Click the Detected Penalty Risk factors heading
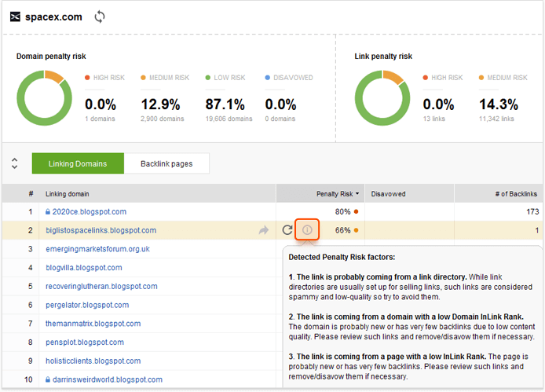545x392 pixels. point(342,257)
